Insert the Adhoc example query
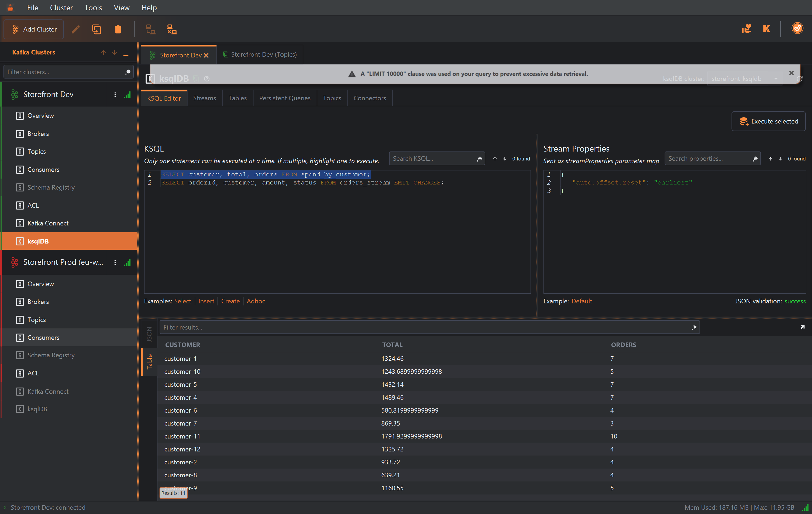812x514 pixels. pos(256,301)
